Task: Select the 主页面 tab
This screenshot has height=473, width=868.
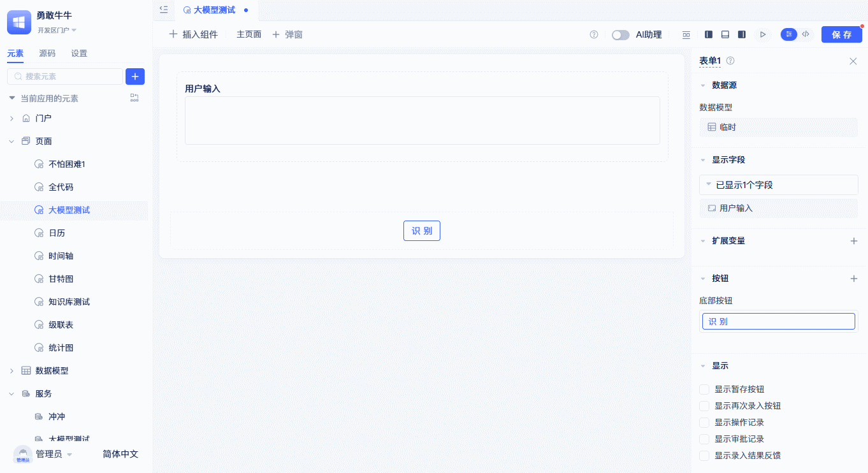Action: click(249, 34)
